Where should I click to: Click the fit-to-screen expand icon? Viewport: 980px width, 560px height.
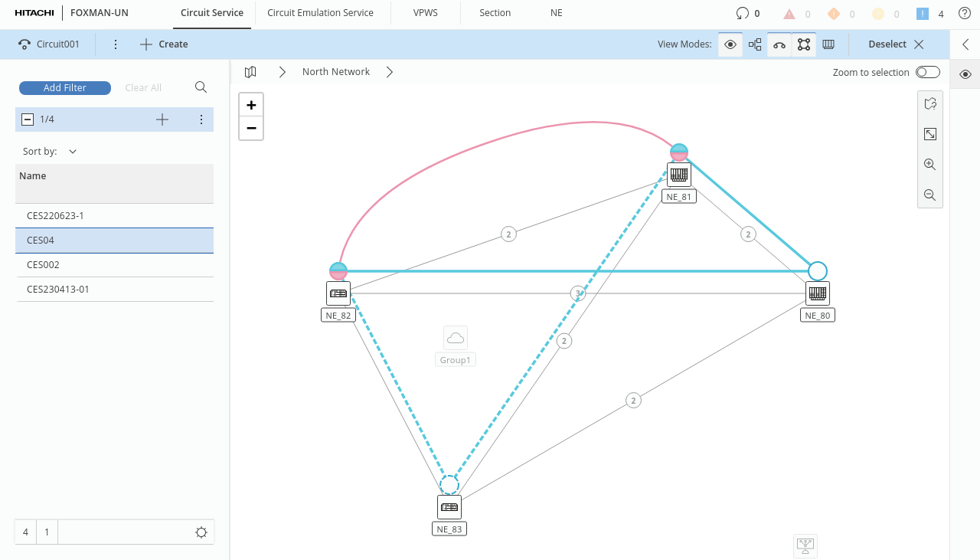930,134
